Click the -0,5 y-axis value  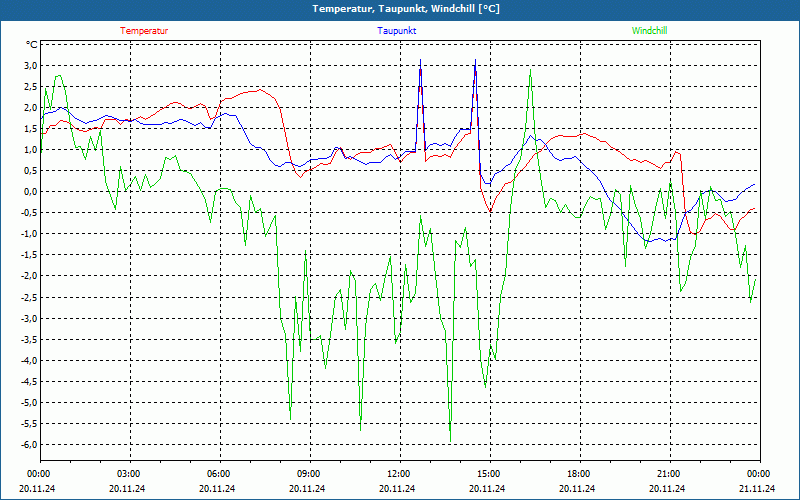[x=29, y=213]
